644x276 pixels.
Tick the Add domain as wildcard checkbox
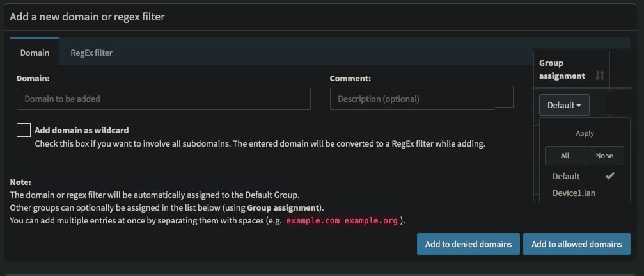tap(24, 130)
